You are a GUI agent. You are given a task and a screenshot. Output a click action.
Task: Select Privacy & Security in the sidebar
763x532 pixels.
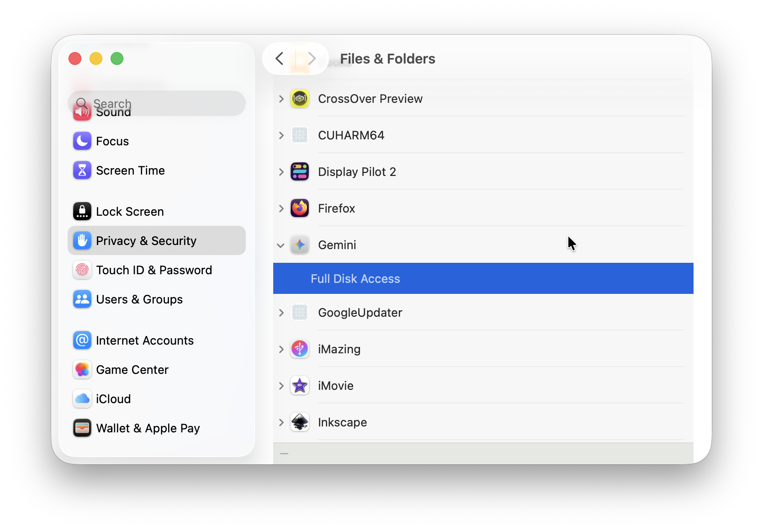(146, 240)
